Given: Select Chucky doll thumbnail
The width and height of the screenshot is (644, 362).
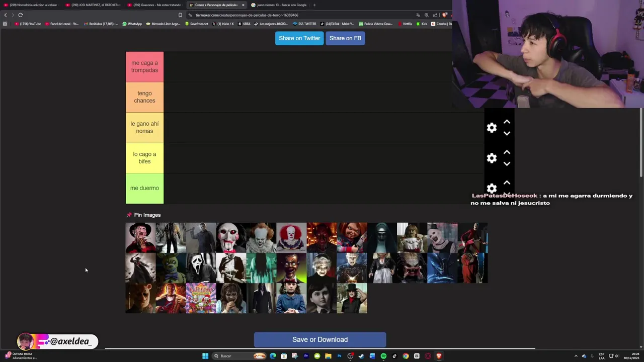Looking at the screenshot, I should point(352,238).
